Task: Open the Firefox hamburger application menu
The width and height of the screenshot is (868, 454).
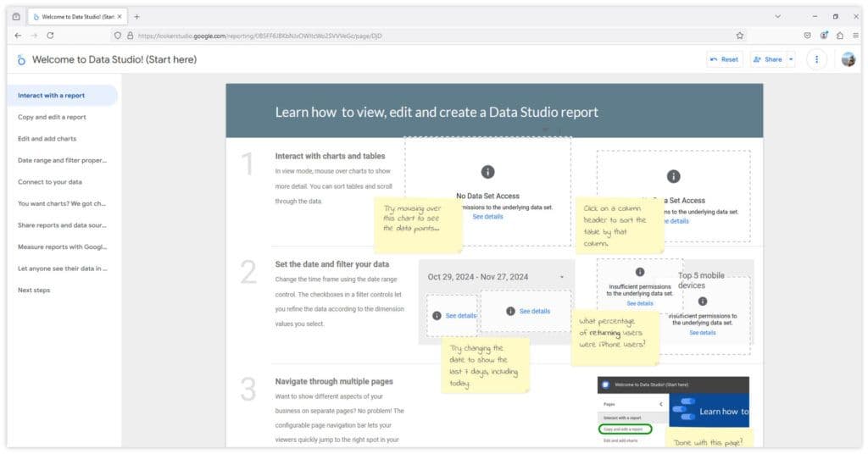Action: click(856, 36)
